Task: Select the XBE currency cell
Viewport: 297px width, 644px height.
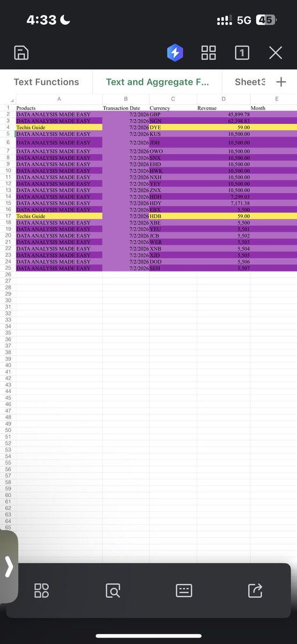Action: coord(173,222)
